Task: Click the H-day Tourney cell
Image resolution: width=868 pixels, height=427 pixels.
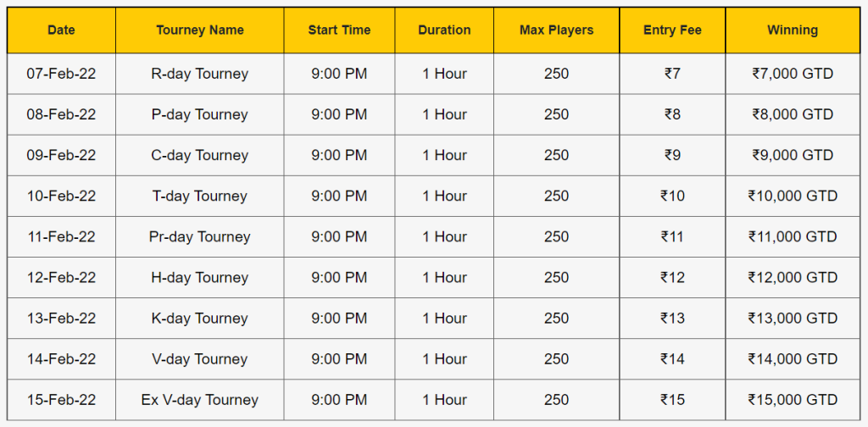Action: tap(200, 278)
